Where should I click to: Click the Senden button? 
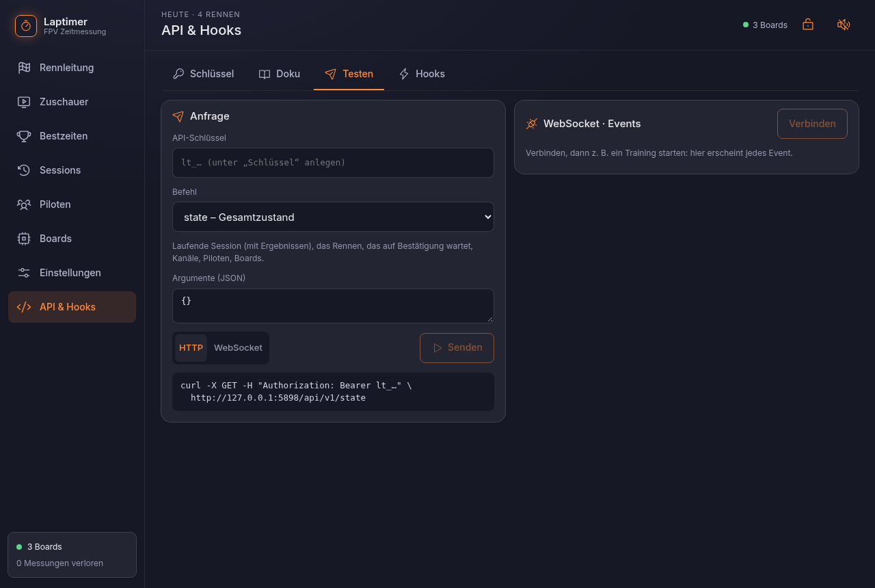point(457,348)
